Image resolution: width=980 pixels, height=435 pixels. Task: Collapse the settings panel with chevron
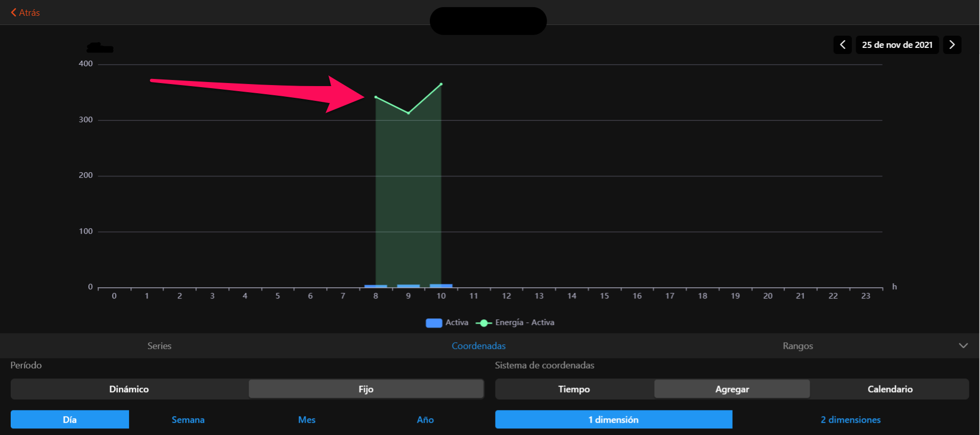(x=963, y=346)
